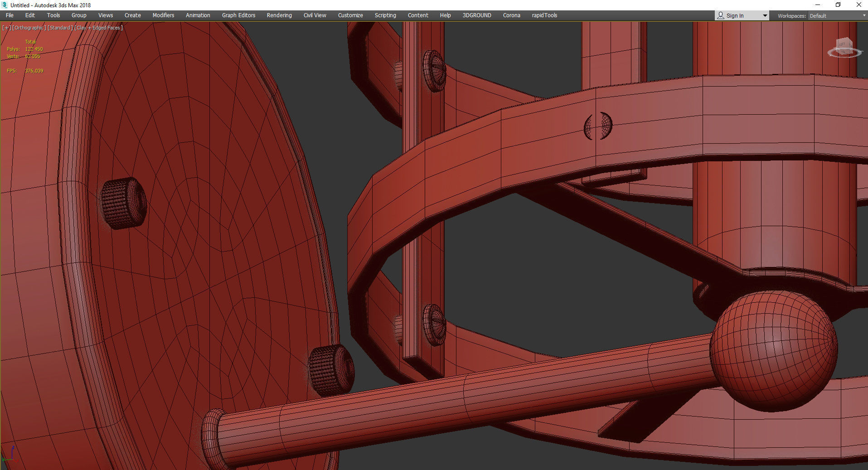Open the Help menu
Screen dimensions: 868x470
coord(445,15)
